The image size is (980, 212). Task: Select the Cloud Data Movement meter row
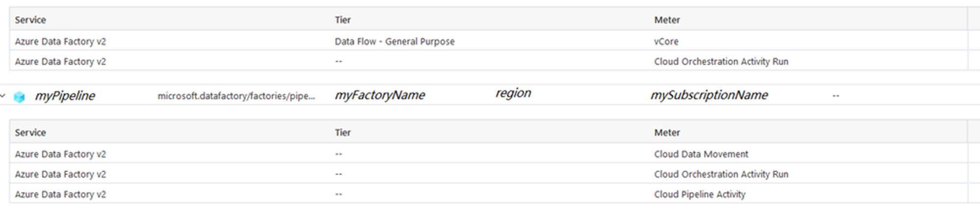[x=489, y=154]
